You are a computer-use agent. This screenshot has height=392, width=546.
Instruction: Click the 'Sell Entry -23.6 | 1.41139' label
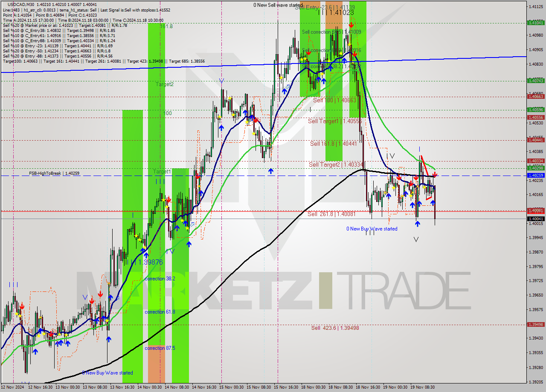[x=325, y=7]
